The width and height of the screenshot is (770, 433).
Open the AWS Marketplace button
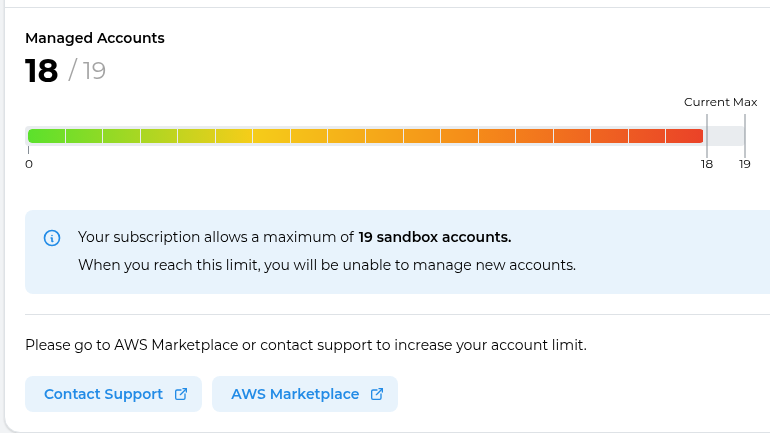(x=305, y=394)
